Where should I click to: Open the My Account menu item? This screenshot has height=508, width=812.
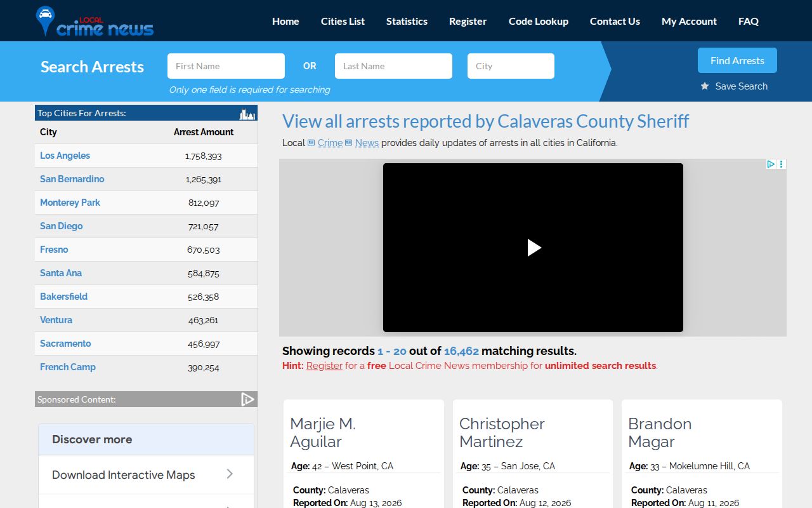pyautogui.click(x=689, y=21)
